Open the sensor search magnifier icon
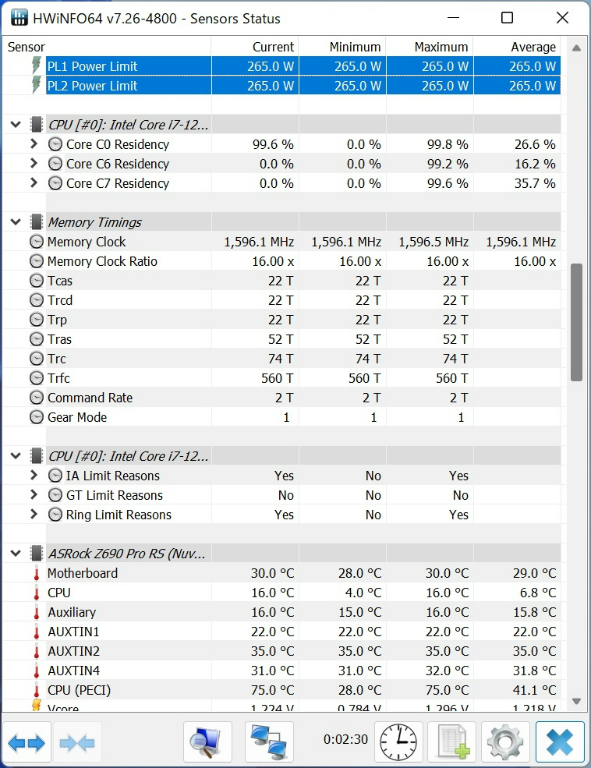The width and height of the screenshot is (591, 768). [207, 743]
